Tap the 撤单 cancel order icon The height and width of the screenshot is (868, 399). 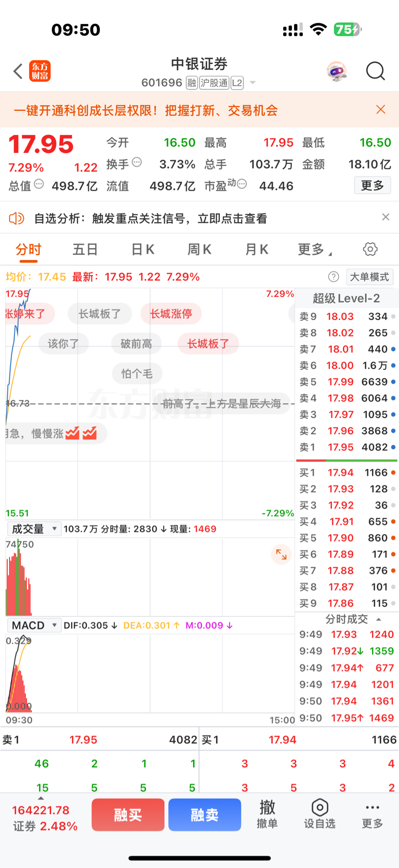267,814
